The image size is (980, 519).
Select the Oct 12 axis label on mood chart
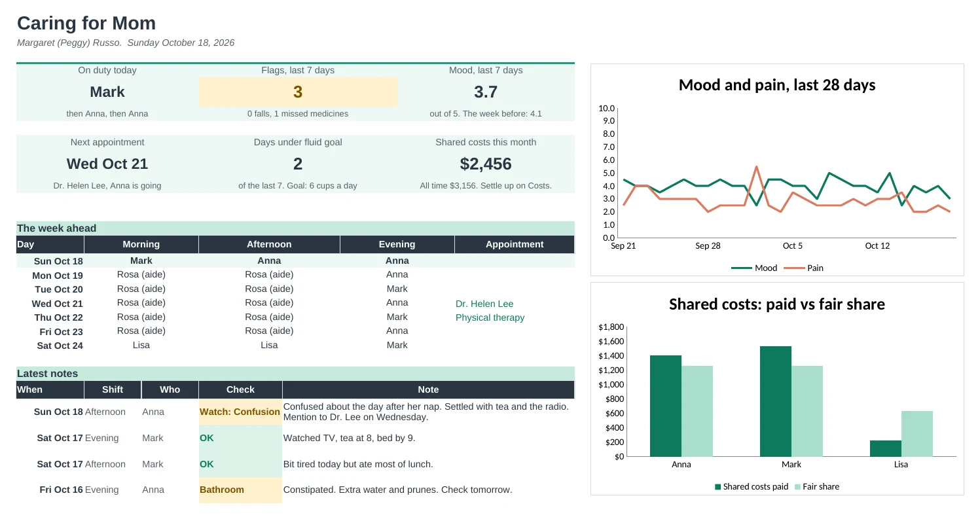click(877, 246)
